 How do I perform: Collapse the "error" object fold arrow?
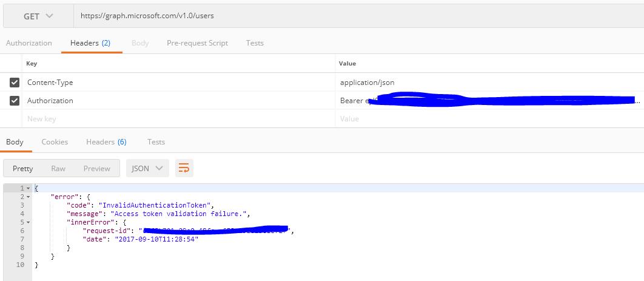tap(28, 197)
